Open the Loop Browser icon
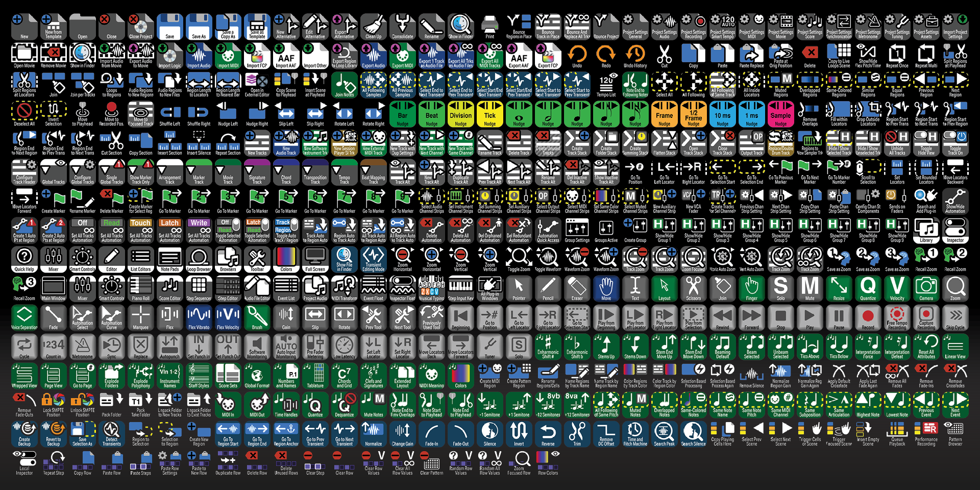Screen dimensions: 980x490 pyautogui.click(x=199, y=259)
